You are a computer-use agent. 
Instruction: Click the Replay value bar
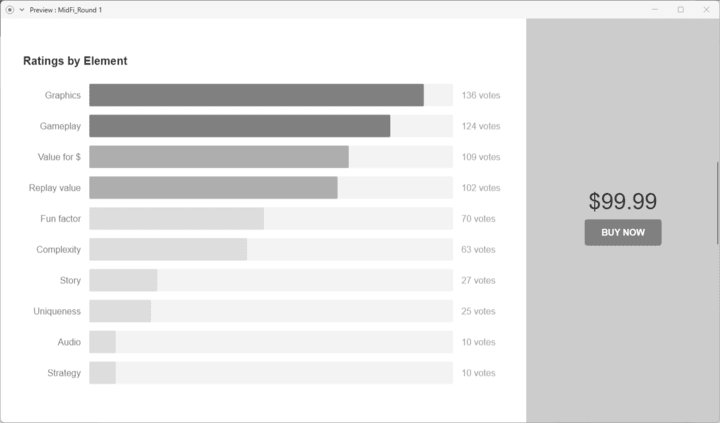click(213, 188)
